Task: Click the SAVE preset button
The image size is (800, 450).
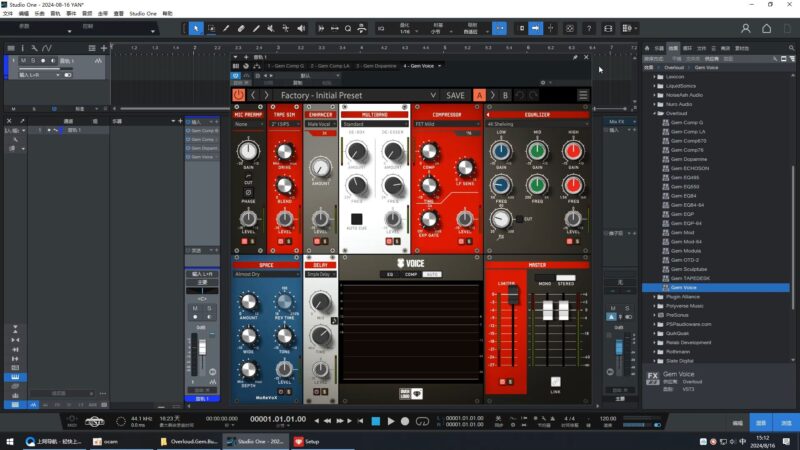Action: (455, 95)
